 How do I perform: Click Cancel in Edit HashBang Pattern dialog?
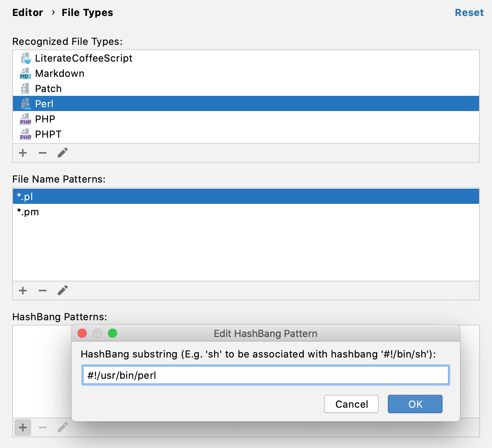point(351,404)
